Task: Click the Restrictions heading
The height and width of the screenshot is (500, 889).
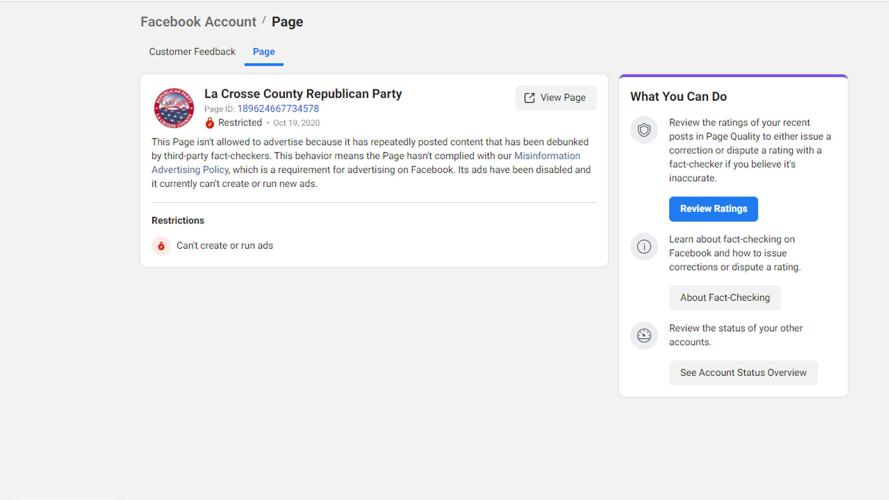Action: 177,221
